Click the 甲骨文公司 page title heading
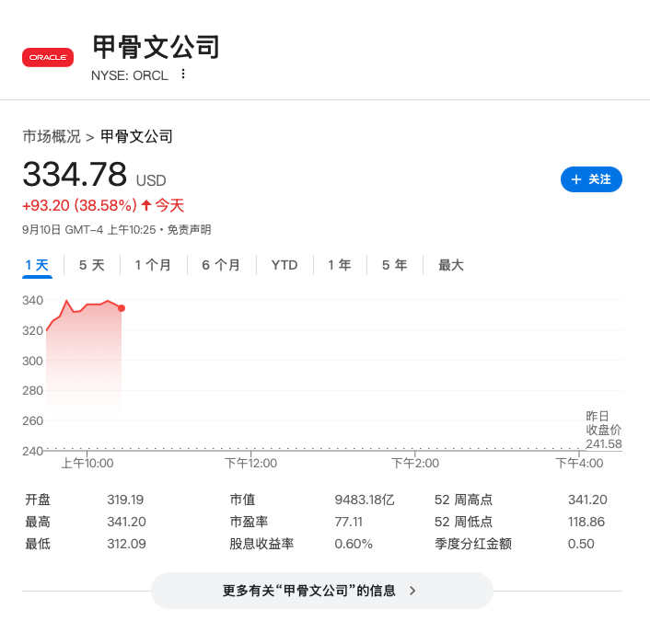This screenshot has height=644, width=650. coord(157,46)
